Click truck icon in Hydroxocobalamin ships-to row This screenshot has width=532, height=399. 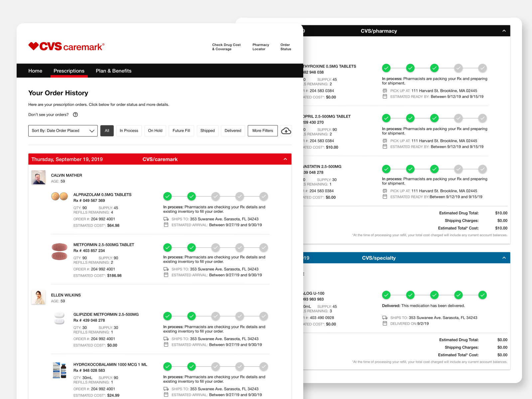point(166,389)
